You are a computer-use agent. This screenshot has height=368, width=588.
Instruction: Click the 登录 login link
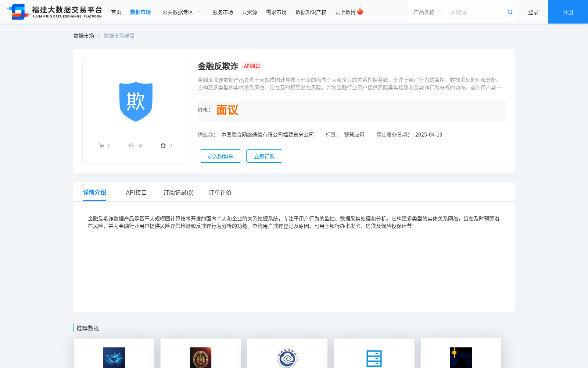coord(533,12)
